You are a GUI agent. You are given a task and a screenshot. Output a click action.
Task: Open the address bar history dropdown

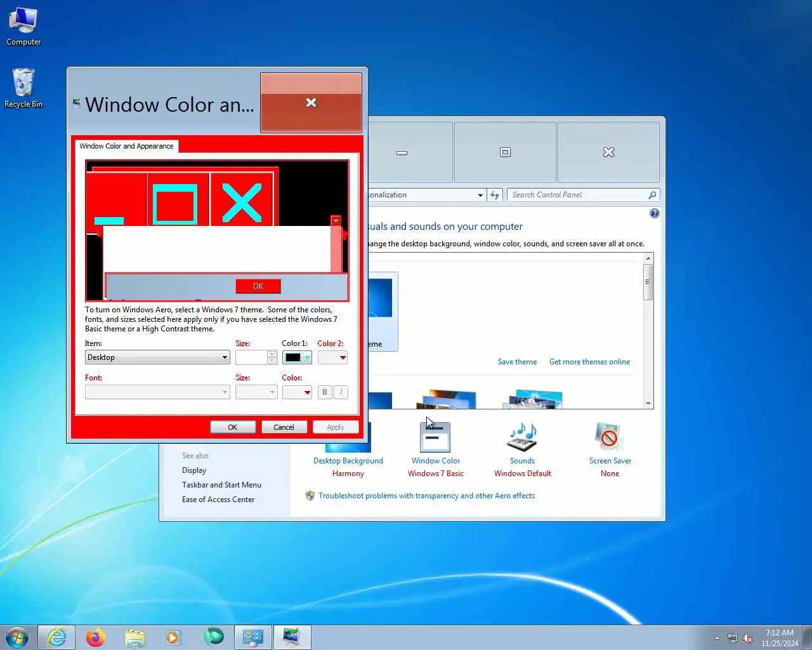(480, 195)
